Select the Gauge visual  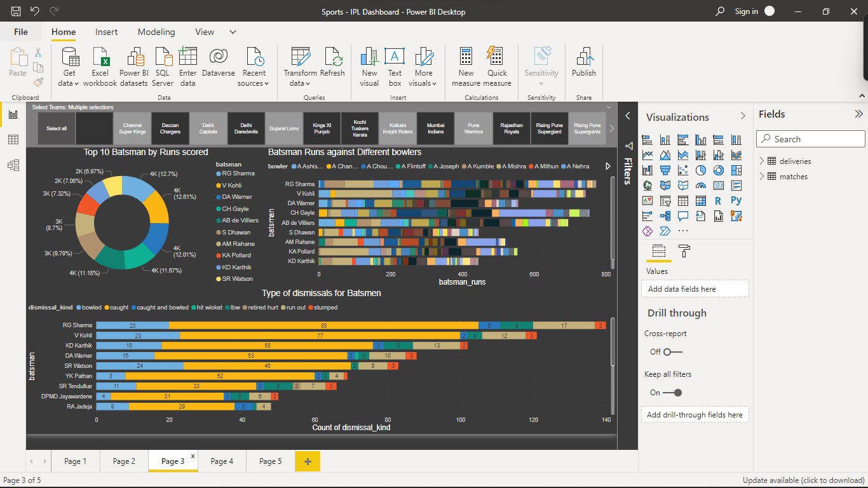pyautogui.click(x=701, y=186)
